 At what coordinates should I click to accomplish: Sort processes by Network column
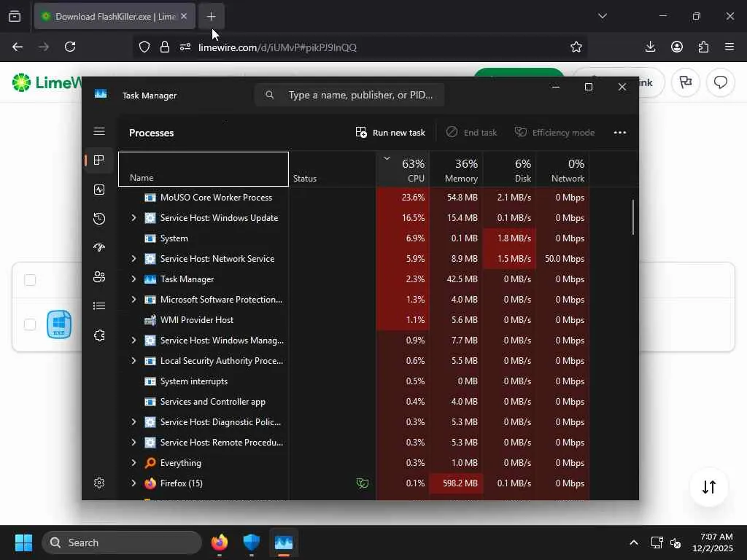click(x=563, y=169)
